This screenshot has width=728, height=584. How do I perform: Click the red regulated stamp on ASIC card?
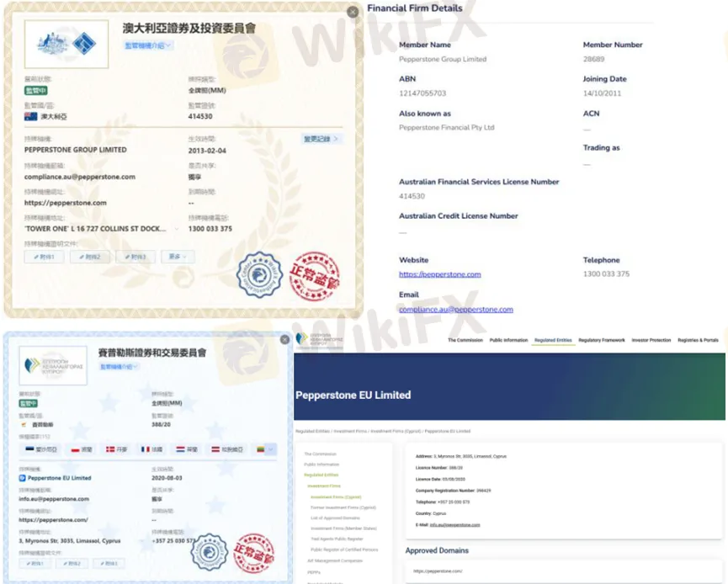[314, 276]
